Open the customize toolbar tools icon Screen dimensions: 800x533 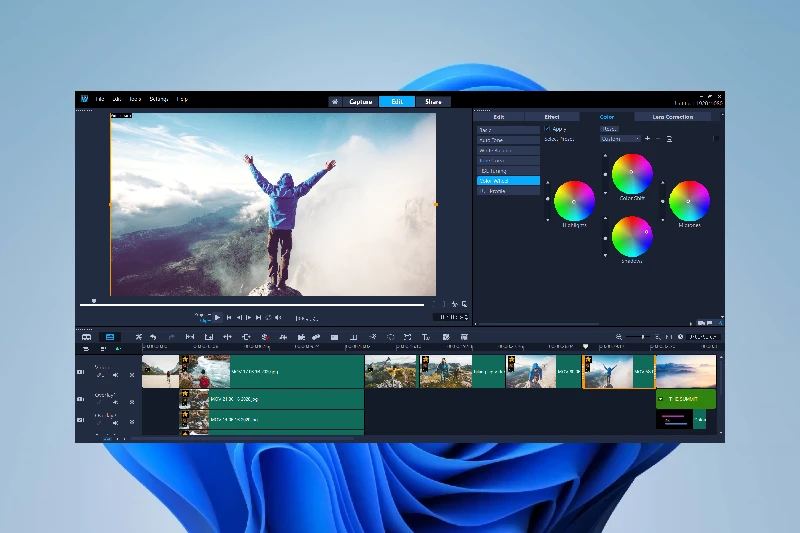(138, 337)
